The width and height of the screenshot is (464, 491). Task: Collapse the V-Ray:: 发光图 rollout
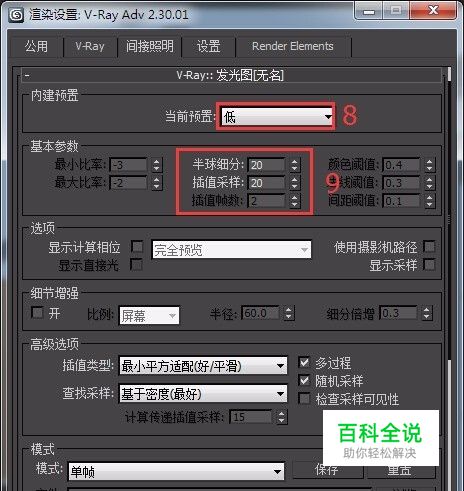[x=232, y=75]
